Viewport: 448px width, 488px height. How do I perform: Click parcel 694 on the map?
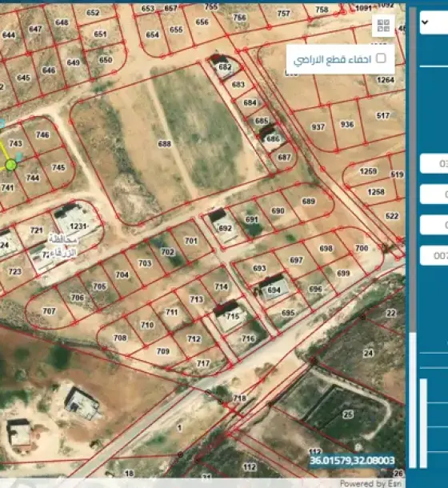point(274,290)
